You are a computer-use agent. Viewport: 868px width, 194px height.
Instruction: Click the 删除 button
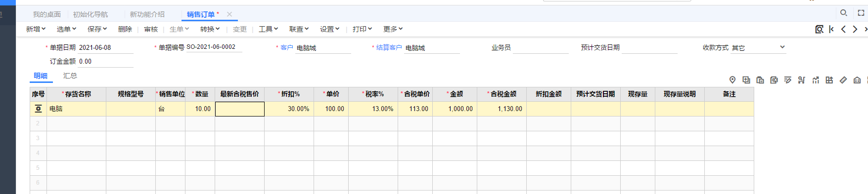(125, 29)
